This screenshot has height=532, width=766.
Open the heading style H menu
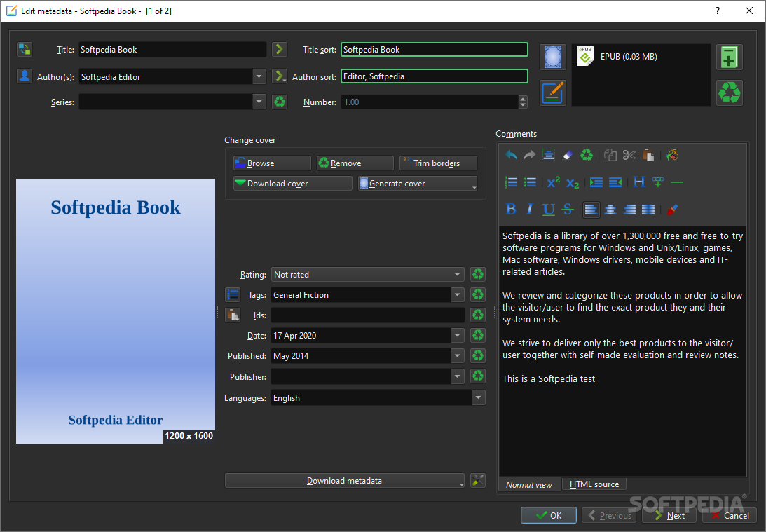tap(639, 182)
